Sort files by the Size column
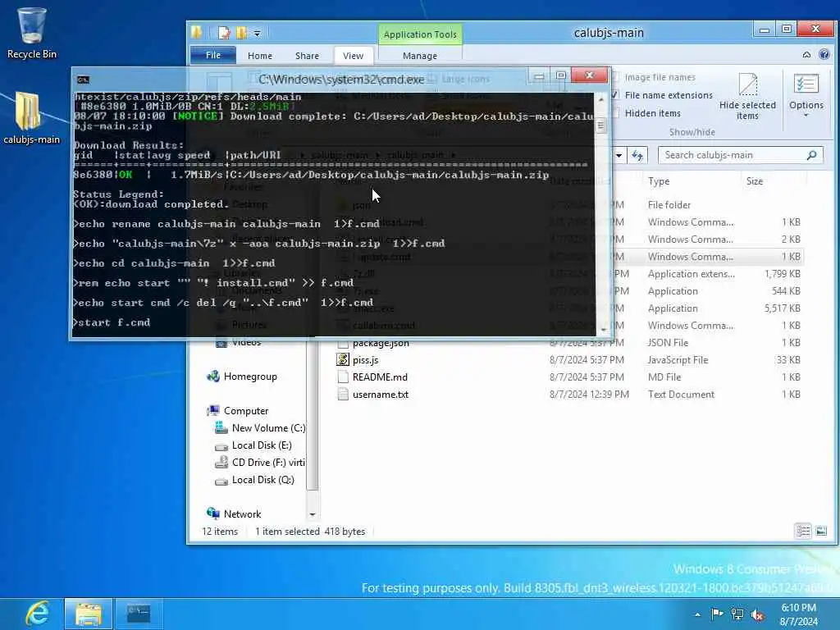The image size is (840, 630). coord(755,181)
